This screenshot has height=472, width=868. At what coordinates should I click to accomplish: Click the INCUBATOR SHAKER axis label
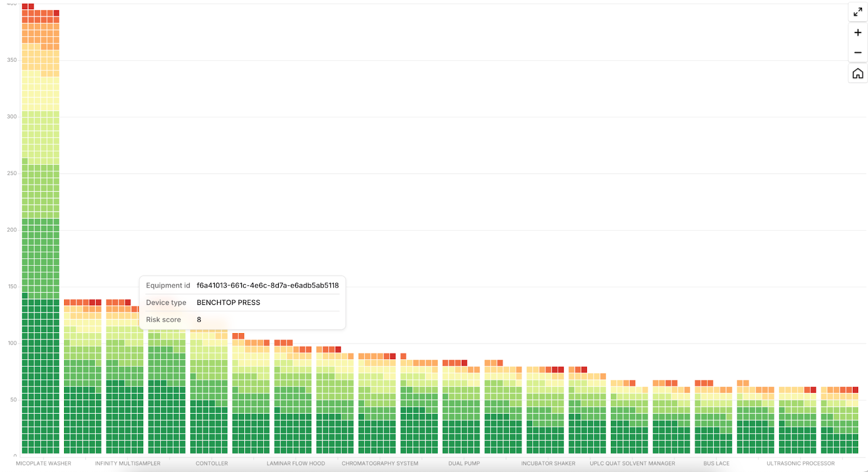[548, 463]
